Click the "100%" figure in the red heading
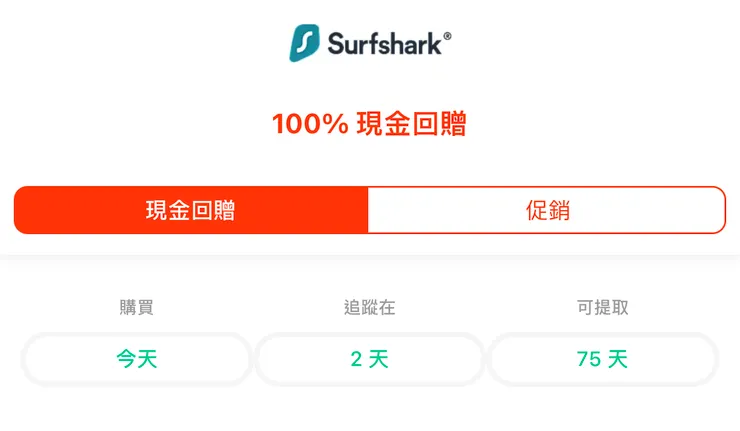The image size is (740, 431). click(x=309, y=124)
